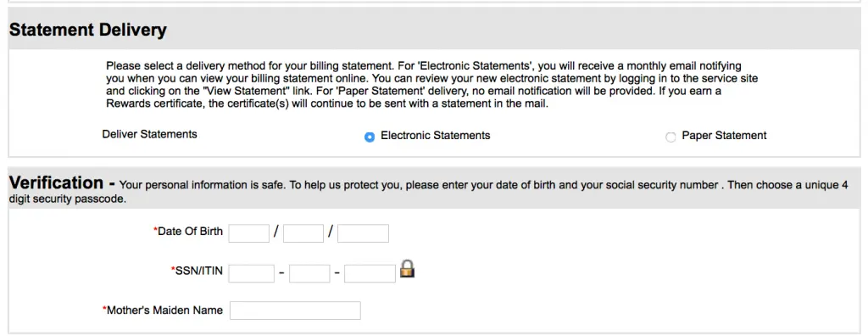Viewport: 868px width, 336px height.
Task: Click the last SSN/ITIN input box
Action: coord(370,273)
